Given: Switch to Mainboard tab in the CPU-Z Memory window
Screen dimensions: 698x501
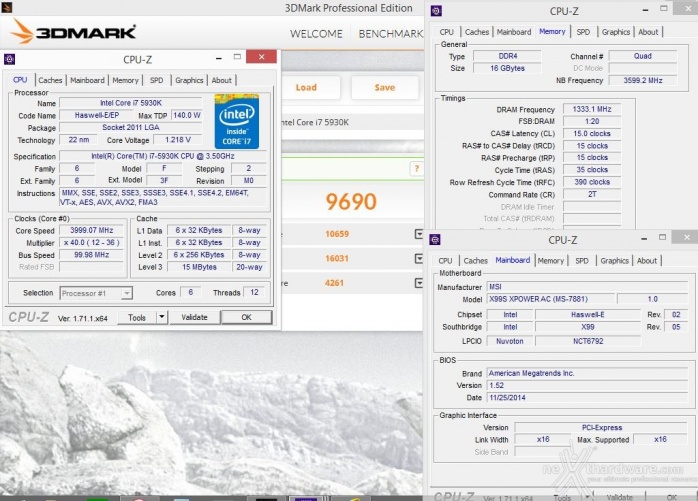Looking at the screenshot, I should point(514,32).
